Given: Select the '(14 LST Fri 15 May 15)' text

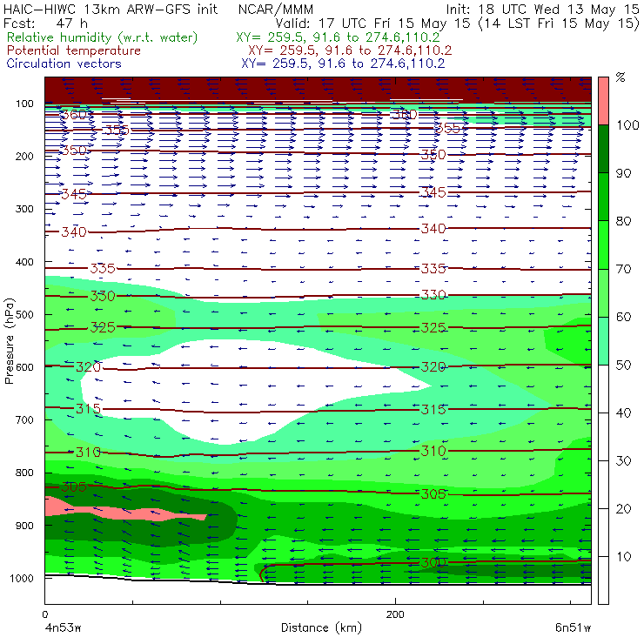Looking at the screenshot, I should click(x=559, y=23).
